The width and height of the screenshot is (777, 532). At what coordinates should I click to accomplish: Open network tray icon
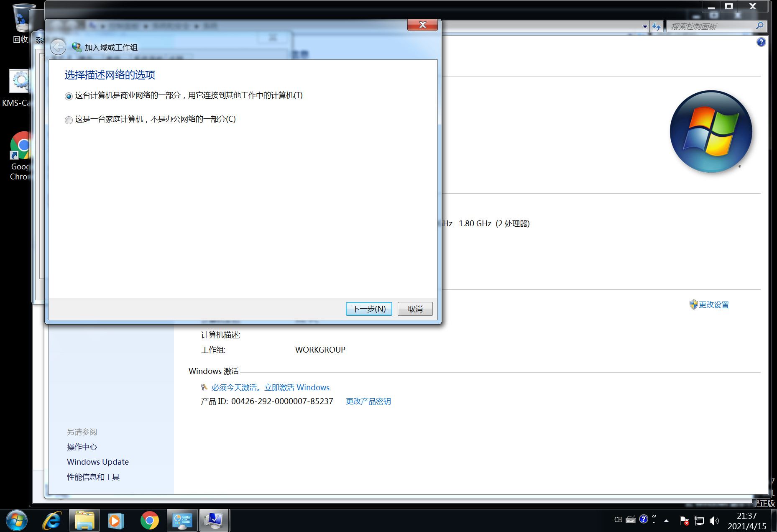tap(699, 520)
